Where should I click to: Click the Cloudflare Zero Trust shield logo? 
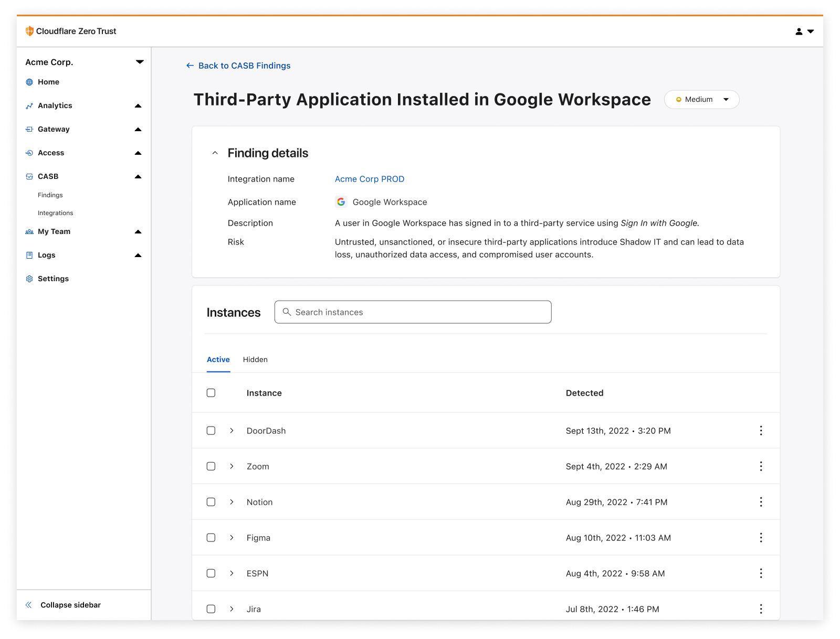click(29, 31)
